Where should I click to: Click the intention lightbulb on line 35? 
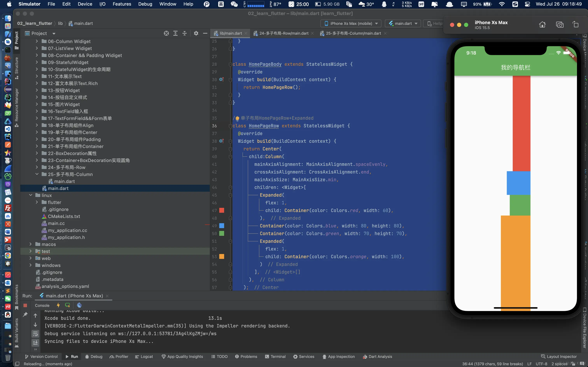237,119
